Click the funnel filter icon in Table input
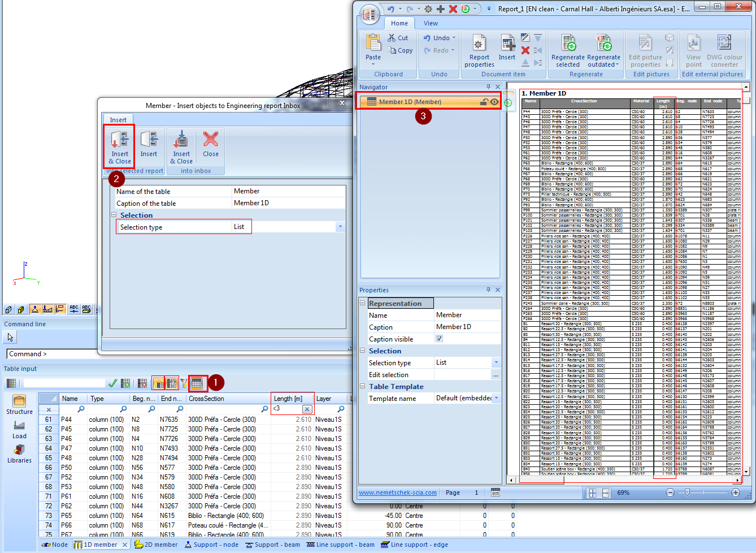The image size is (756, 553). (184, 383)
